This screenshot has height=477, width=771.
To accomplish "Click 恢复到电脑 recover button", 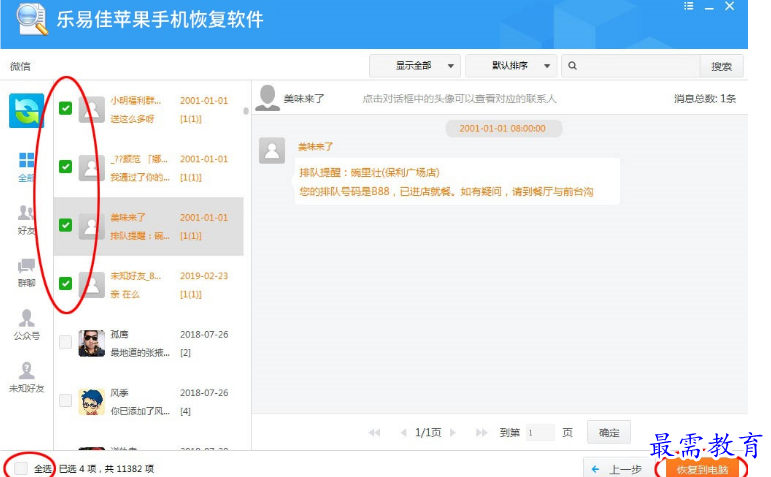I will pyautogui.click(x=702, y=469).
